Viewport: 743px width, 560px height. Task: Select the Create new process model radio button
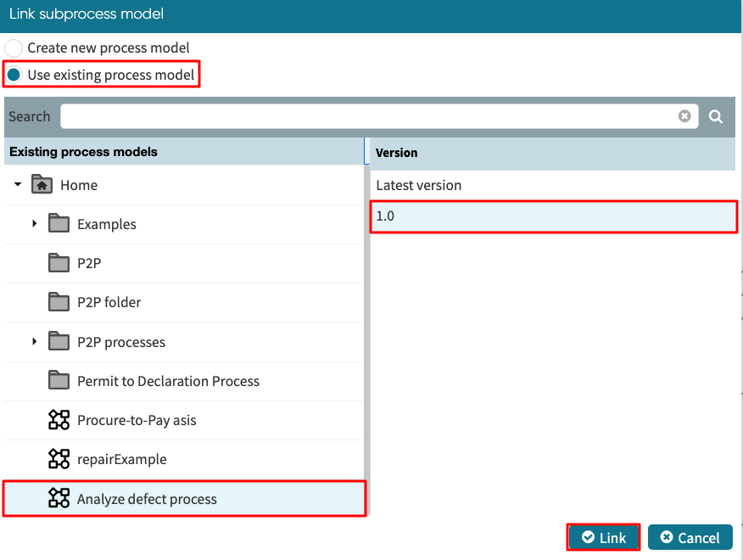14,48
